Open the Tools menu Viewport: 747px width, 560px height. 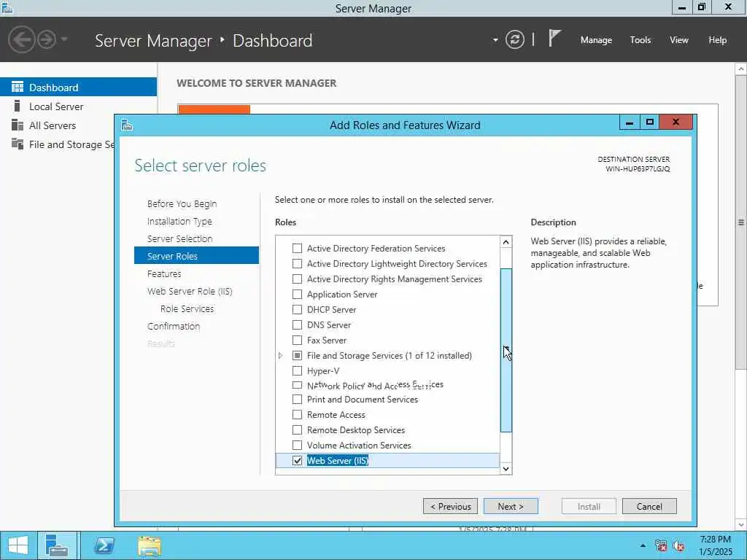pyautogui.click(x=640, y=40)
